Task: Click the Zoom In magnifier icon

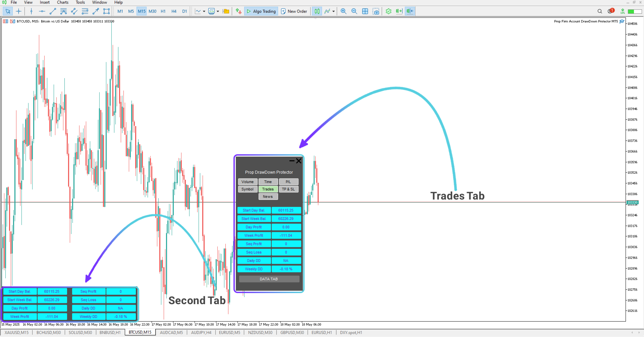Action: point(343,11)
